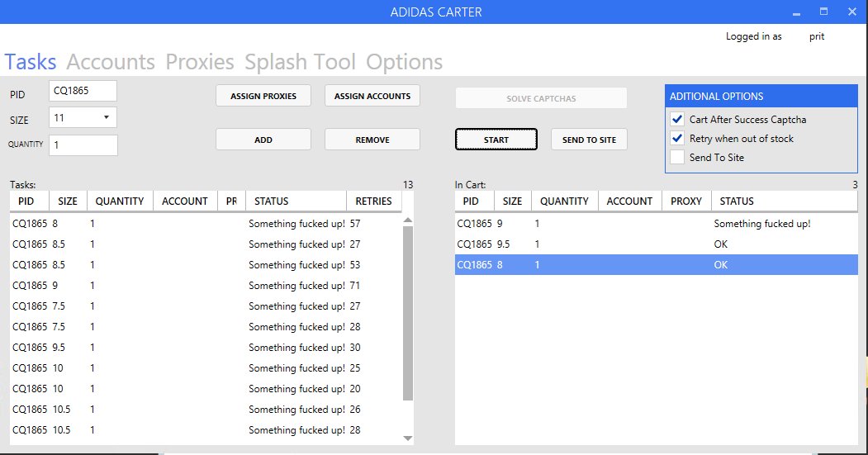Screen dimensions: 868x455
Task: Open the Options tab
Action: coord(404,61)
